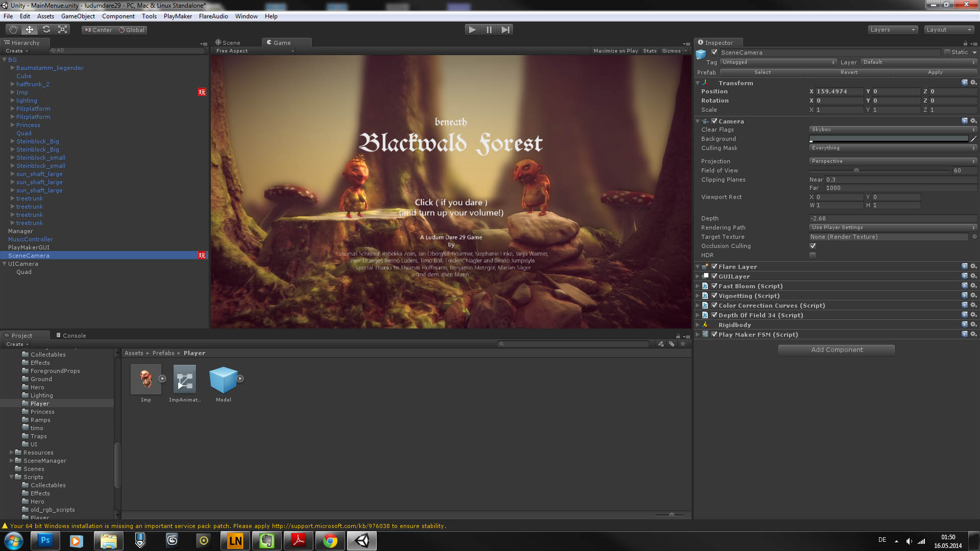Image resolution: width=980 pixels, height=551 pixels.
Task: Select the Scale tool in toolbar
Action: [62, 30]
